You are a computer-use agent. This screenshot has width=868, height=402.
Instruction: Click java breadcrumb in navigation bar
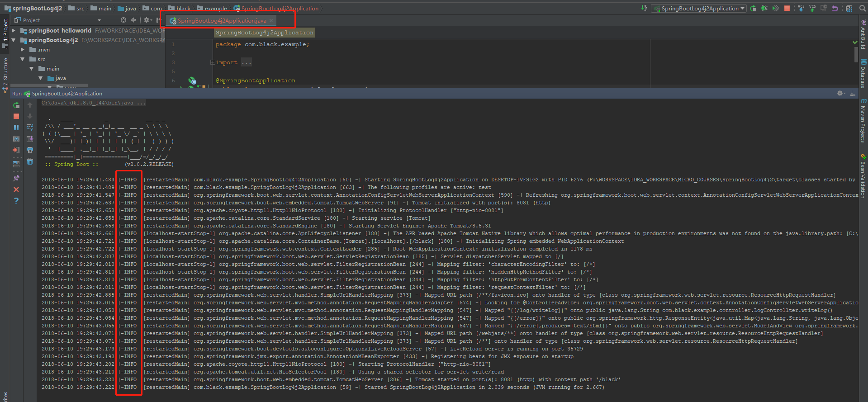[127, 8]
